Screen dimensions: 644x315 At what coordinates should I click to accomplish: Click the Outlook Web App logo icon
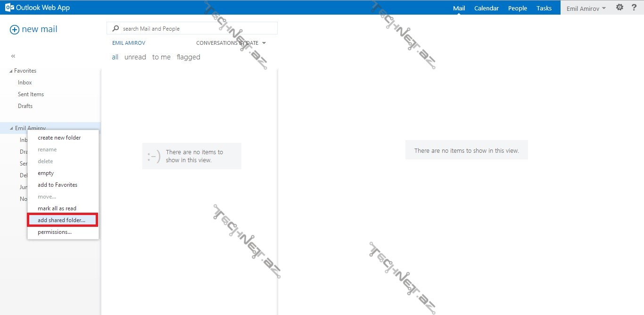point(9,8)
